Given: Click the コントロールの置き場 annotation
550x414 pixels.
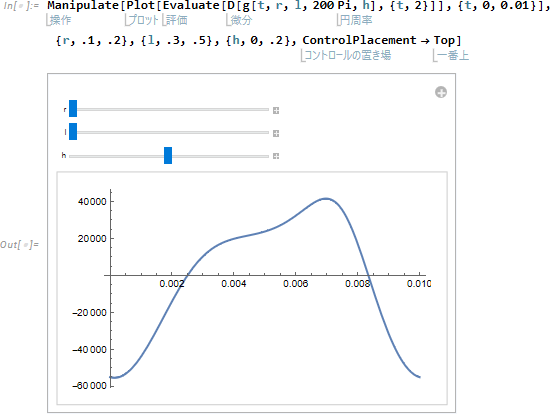Looking at the screenshot, I should (x=347, y=55).
